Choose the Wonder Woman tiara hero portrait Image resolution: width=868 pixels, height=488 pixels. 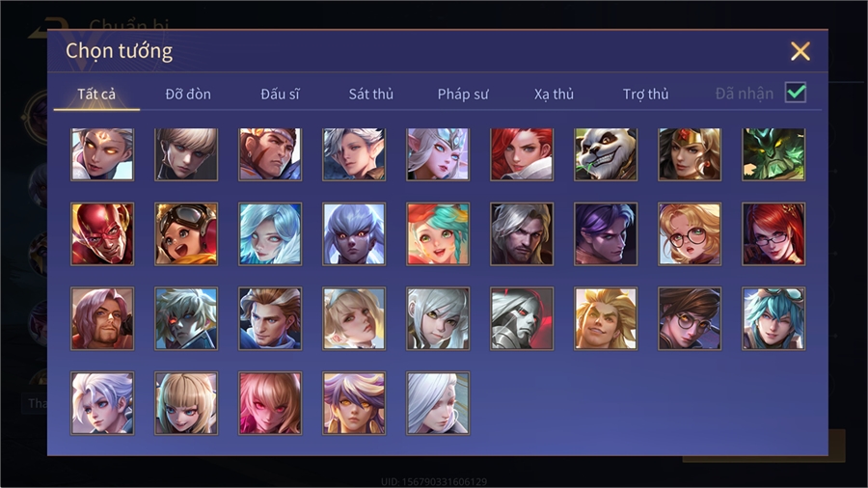pos(690,154)
